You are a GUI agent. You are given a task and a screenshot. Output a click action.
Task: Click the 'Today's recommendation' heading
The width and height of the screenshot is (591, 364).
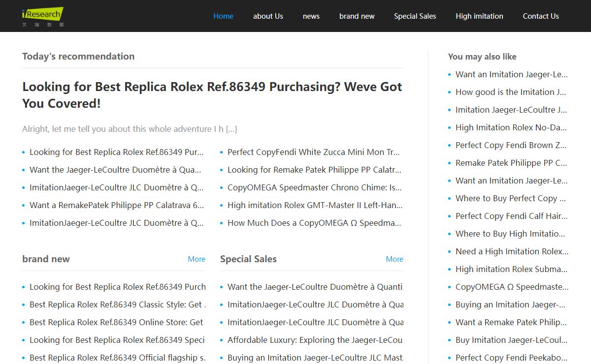[x=78, y=56]
